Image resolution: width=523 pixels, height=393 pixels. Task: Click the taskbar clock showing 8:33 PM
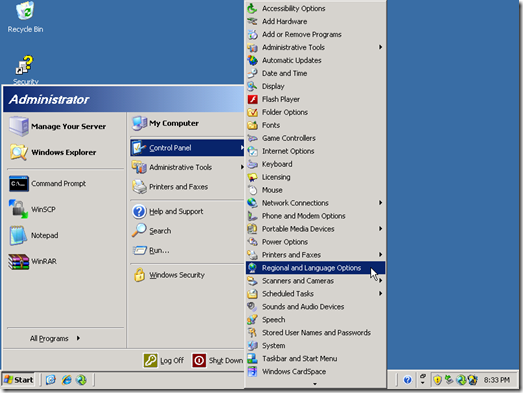click(x=497, y=380)
